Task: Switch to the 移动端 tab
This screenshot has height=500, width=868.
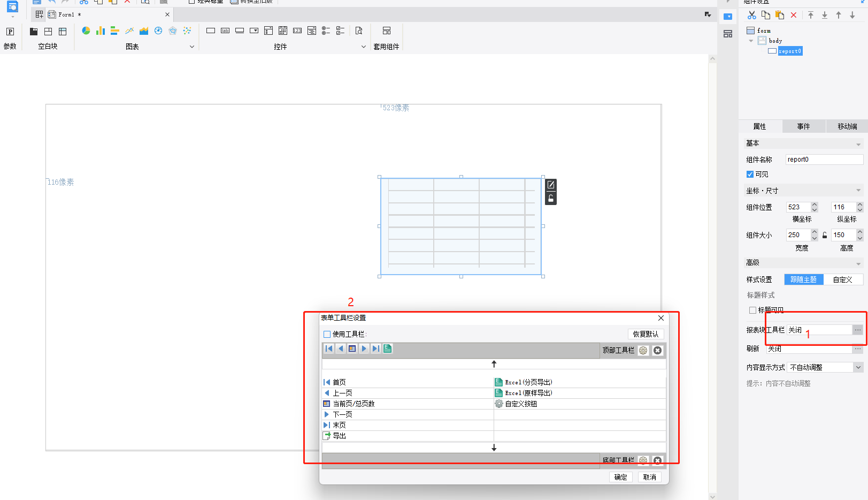Action: pyautogui.click(x=847, y=126)
